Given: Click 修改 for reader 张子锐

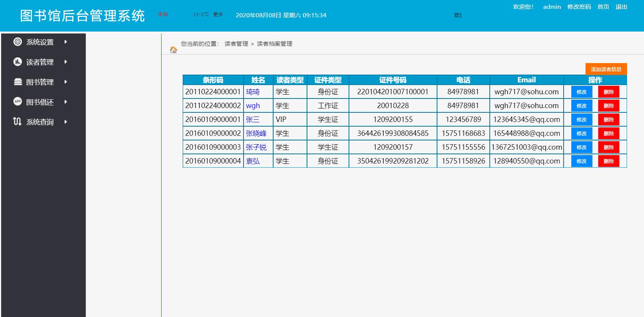Looking at the screenshot, I should click(582, 147).
